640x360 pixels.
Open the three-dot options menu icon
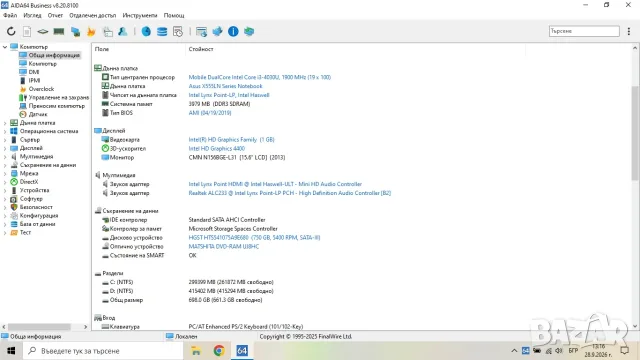(629, 31)
